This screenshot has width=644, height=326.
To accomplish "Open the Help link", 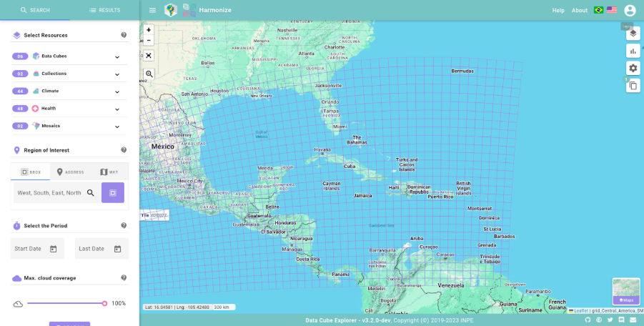I will point(558,10).
